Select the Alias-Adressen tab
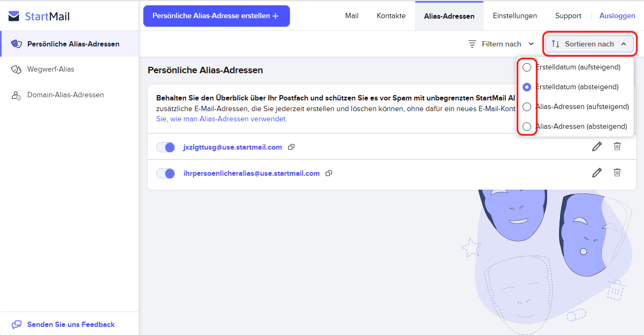The image size is (644, 335). pos(449,16)
